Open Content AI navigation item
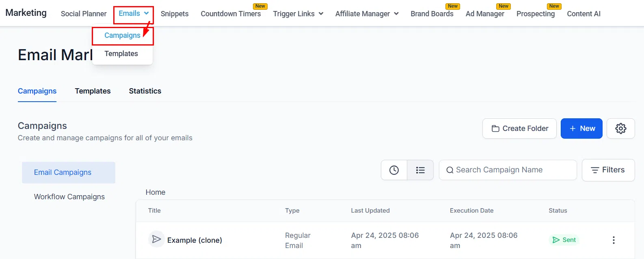 point(583,14)
